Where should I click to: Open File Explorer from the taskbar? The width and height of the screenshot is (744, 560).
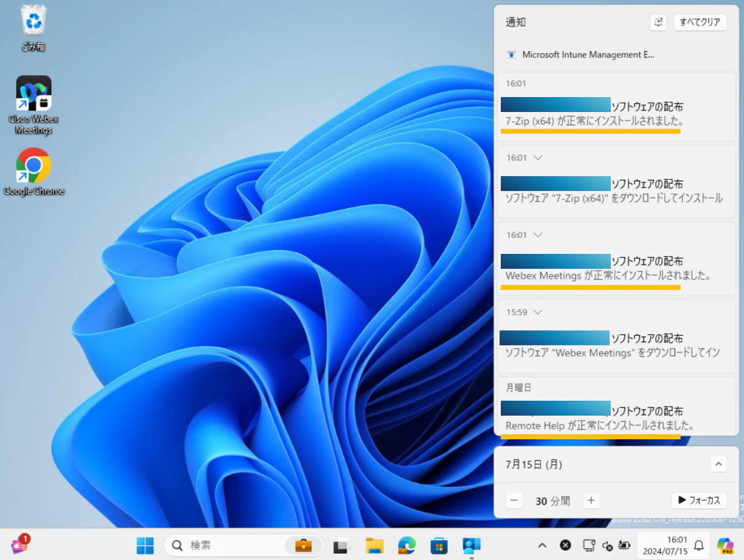374,545
